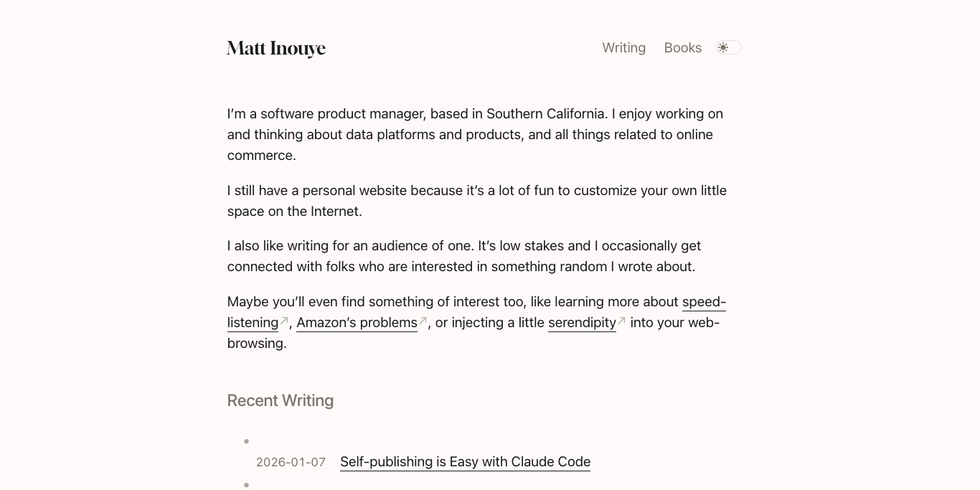Open the Writing page from navigation
This screenshot has height=490, width=980.
[623, 47]
